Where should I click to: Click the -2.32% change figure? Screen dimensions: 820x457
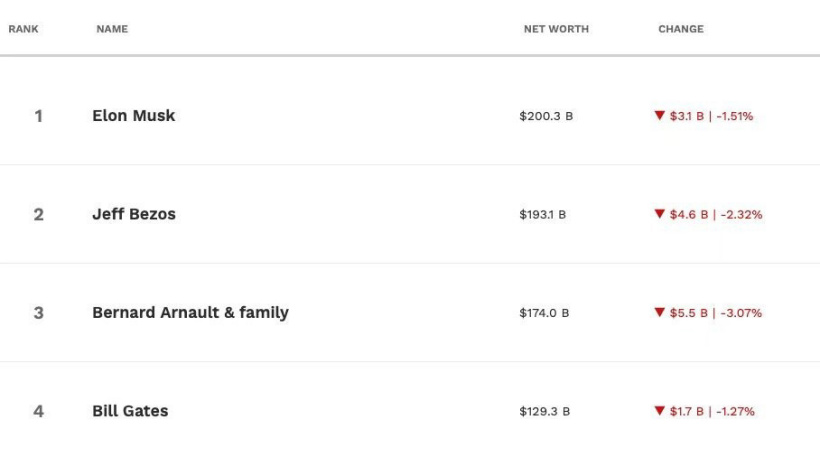741,214
